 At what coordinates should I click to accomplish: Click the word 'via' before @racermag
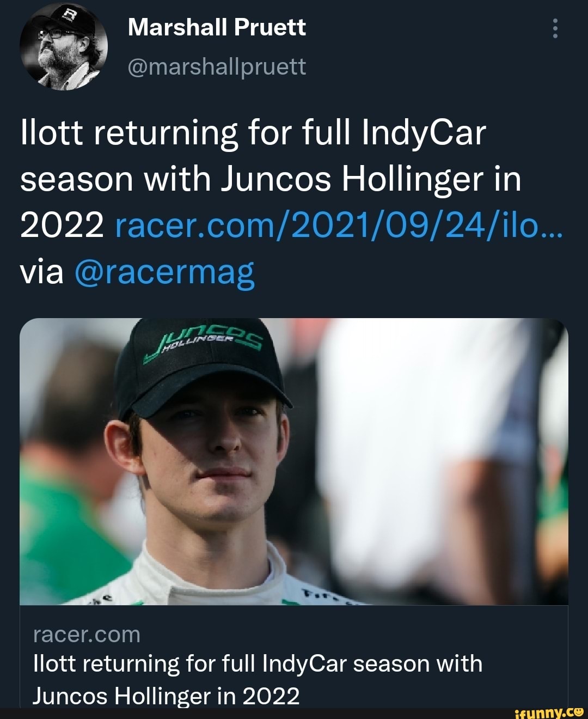pos(41,271)
